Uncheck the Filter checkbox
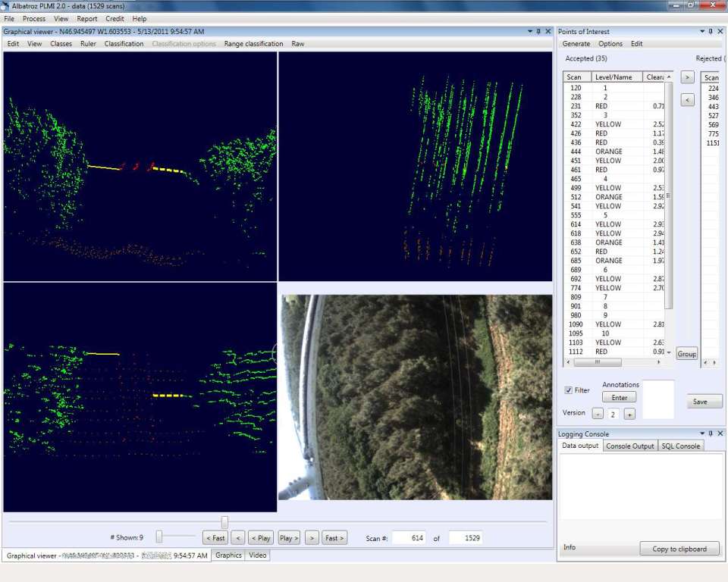 569,390
